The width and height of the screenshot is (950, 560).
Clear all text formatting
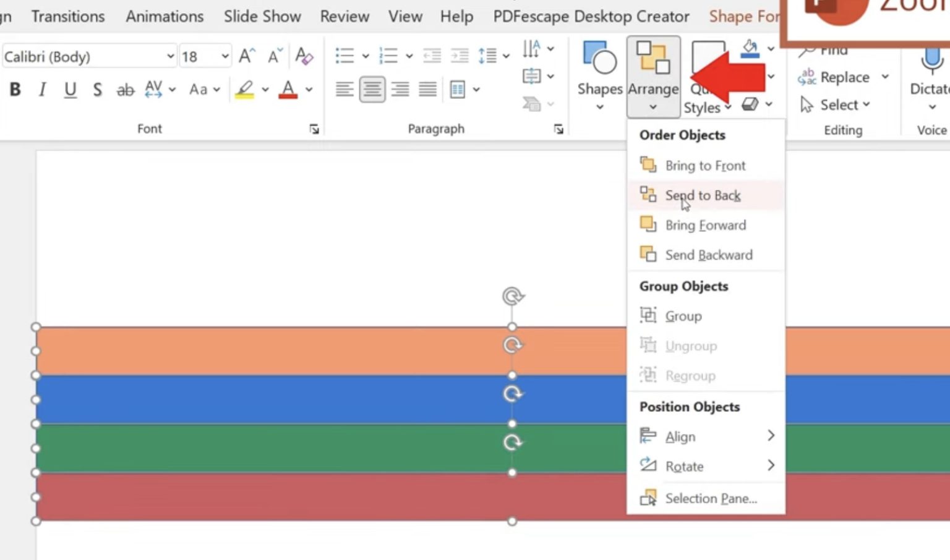[304, 56]
